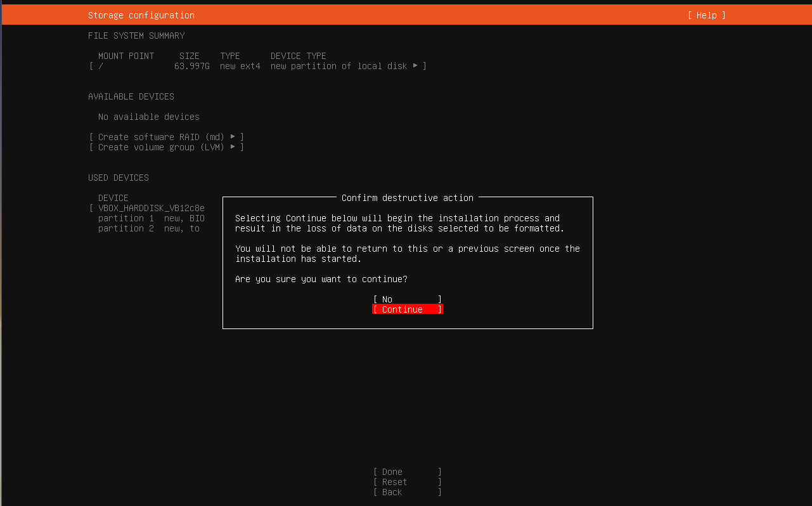Image resolution: width=812 pixels, height=506 pixels.
Task: Expand the Create software RAID (md) option
Action: (166, 137)
